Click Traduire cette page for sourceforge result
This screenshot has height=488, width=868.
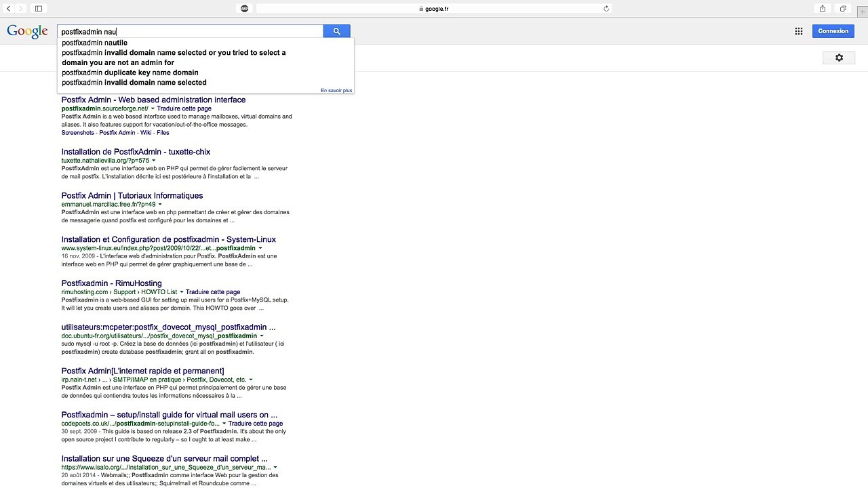tap(184, 108)
